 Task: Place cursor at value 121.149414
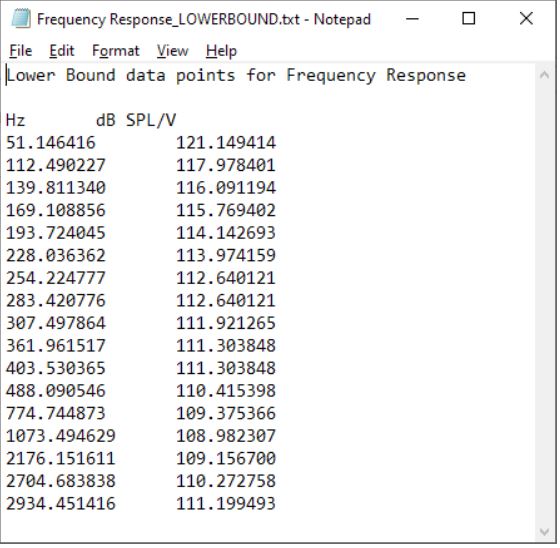[226, 143]
